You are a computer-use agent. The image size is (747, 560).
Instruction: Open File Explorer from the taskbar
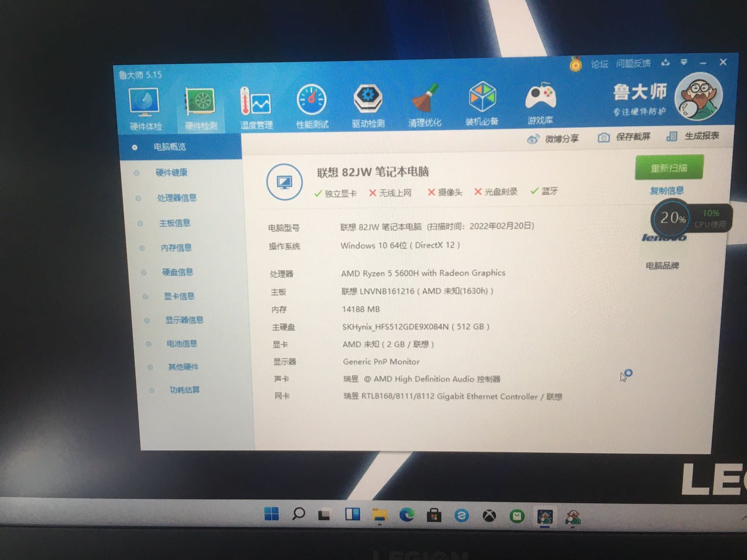coord(380,515)
